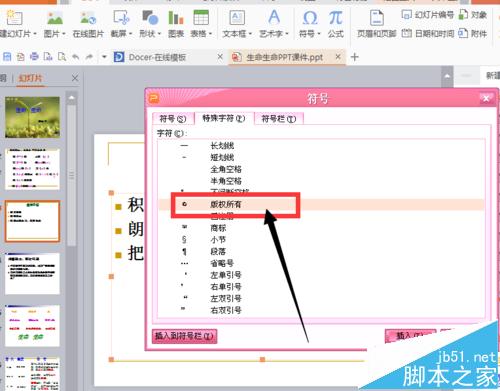Expand the New Slide (新建幻灯片) dropdown arrow
Screen dimensions: 500x391
click(35, 34)
